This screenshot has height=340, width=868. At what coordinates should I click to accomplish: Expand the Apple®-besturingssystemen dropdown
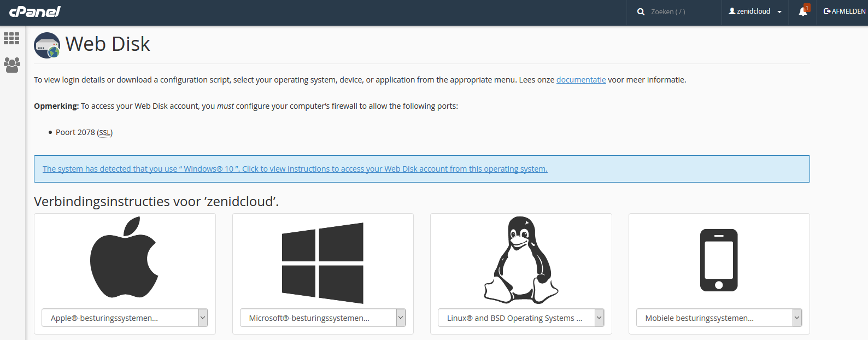[125, 318]
